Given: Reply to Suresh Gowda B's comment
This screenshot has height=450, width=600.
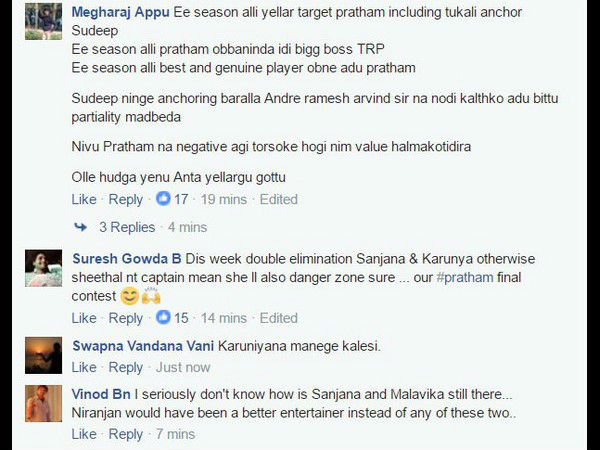Looking at the screenshot, I should [125, 318].
